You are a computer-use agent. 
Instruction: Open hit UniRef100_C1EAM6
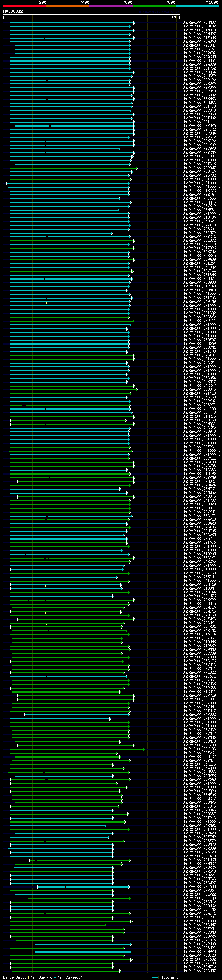tap(199, 38)
